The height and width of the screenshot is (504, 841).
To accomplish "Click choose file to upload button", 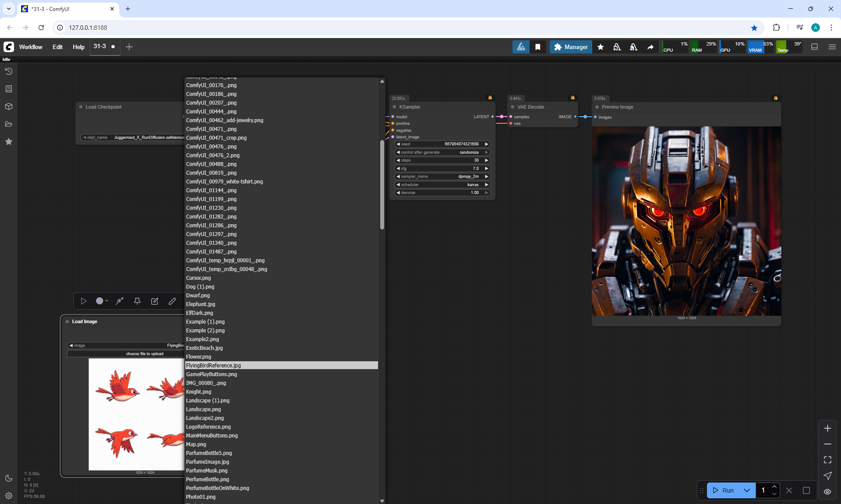I will click(145, 353).
